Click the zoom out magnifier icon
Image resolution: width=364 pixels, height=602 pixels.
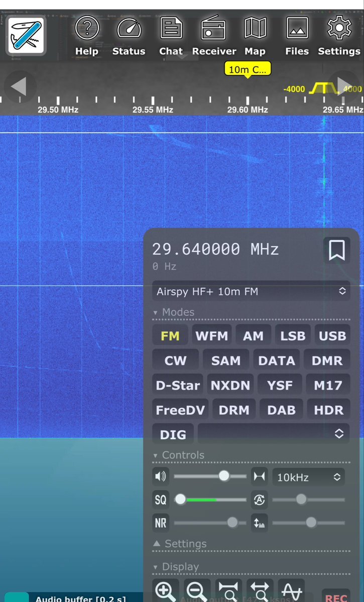pos(196,591)
